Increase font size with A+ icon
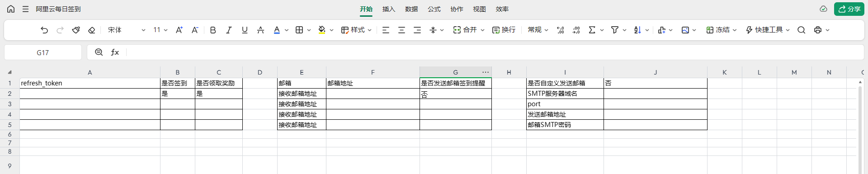The height and width of the screenshot is (174, 868). [179, 30]
